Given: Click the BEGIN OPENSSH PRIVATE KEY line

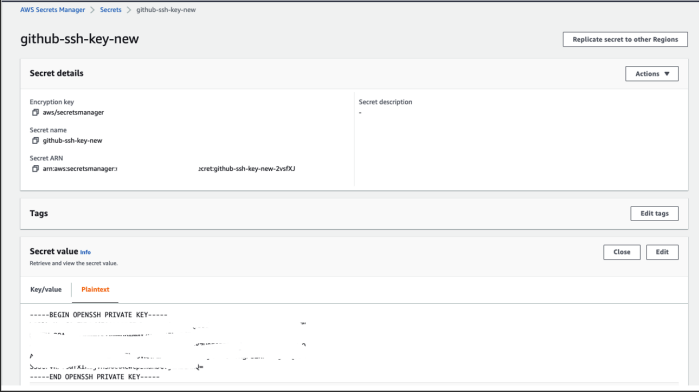Looking at the screenshot, I should click(x=99, y=315).
